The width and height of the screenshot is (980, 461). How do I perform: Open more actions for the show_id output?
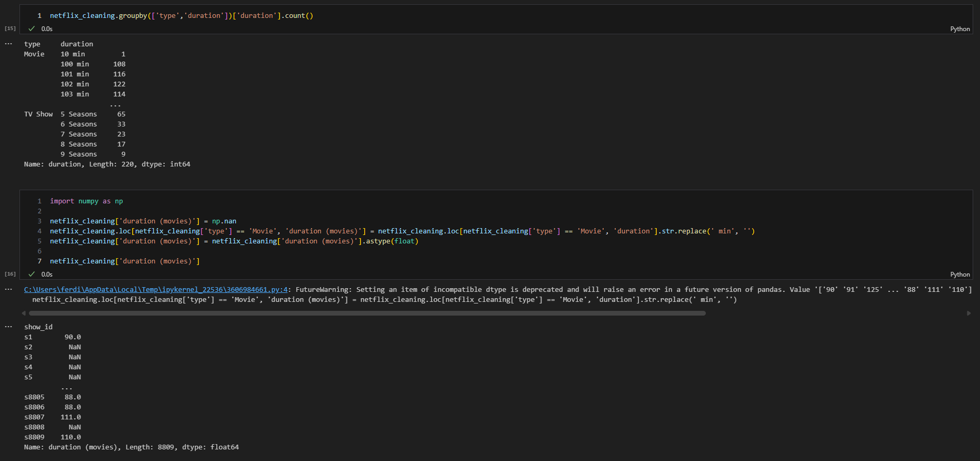(x=8, y=327)
